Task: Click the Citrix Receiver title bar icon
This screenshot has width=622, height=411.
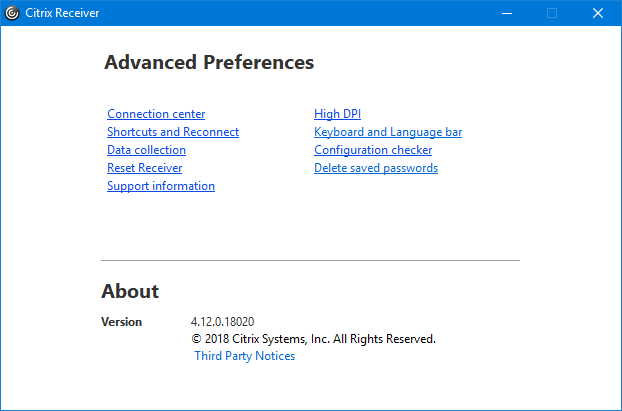Action: click(x=12, y=13)
